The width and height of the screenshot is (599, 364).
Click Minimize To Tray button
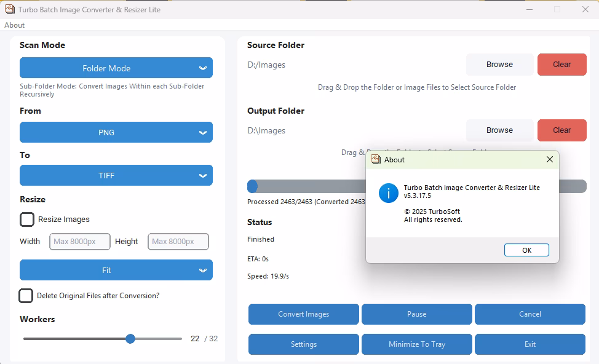tap(417, 344)
